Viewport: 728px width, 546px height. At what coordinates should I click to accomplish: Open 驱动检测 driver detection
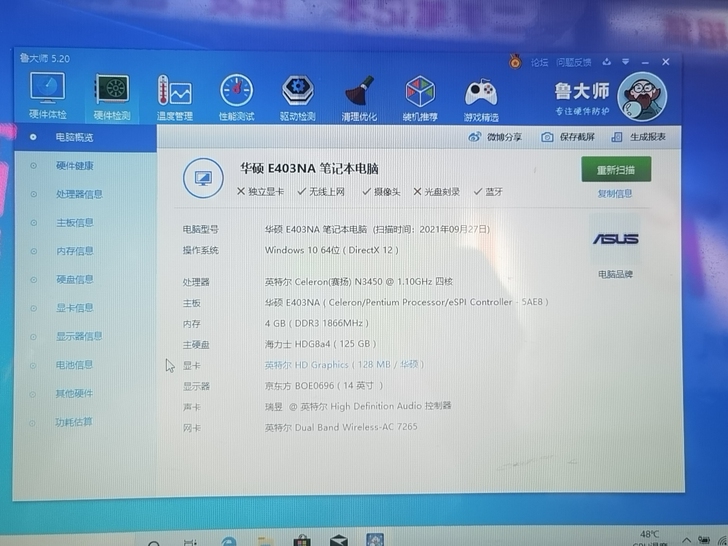tap(298, 98)
